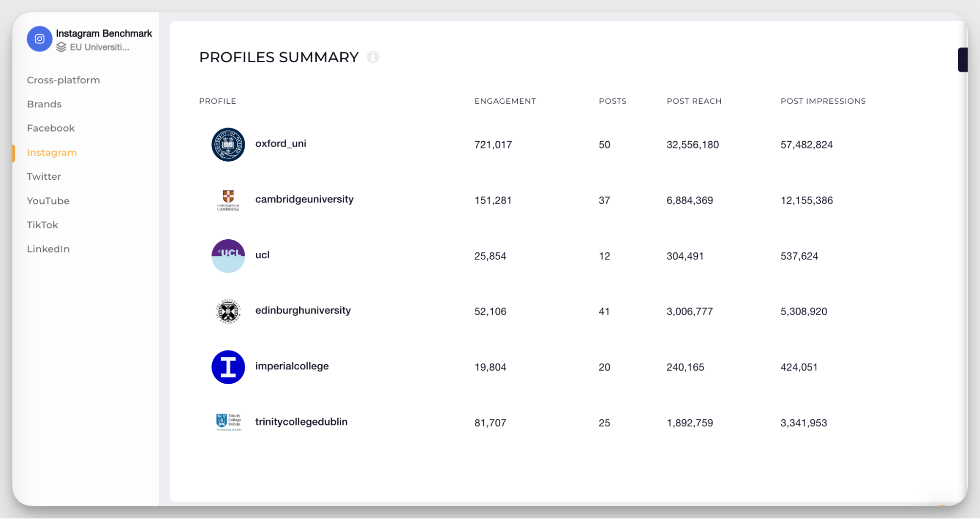Open the YouTube sidebar item
Image resolution: width=980 pixels, height=519 pixels.
click(48, 201)
